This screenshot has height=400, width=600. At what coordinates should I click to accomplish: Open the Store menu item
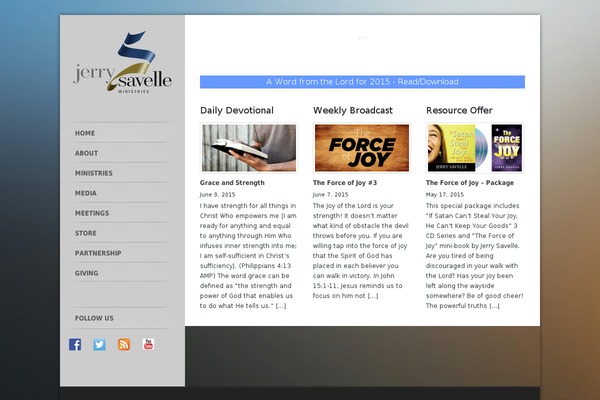pos(86,233)
